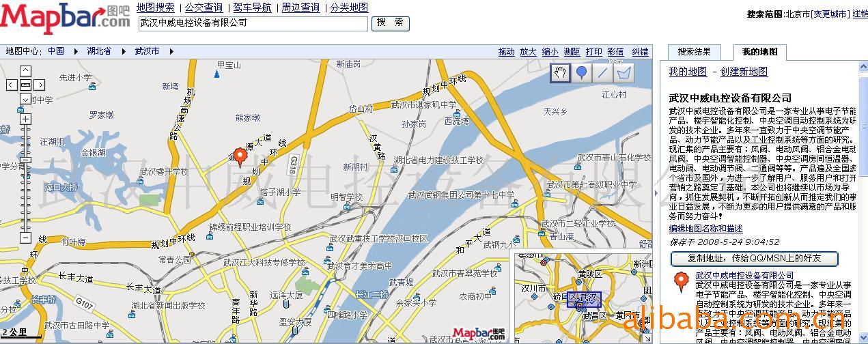Open the 分类地图 menu
The width and height of the screenshot is (868, 344).
349,8
